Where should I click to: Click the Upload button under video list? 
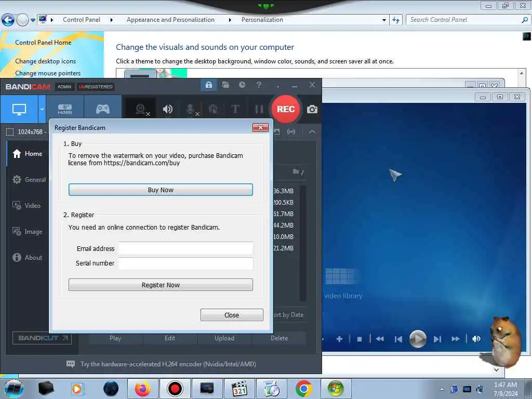click(224, 338)
